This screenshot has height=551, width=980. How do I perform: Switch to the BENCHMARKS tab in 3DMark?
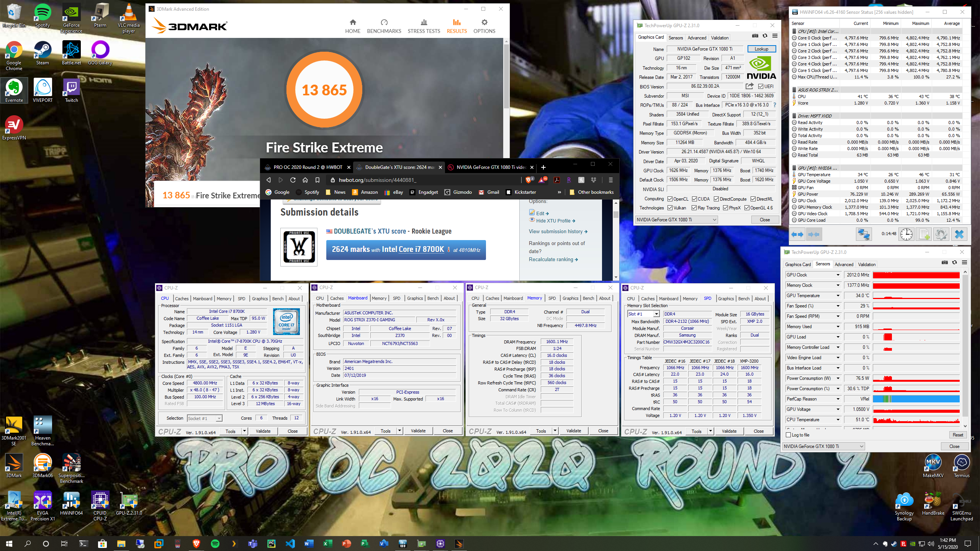[x=384, y=26]
